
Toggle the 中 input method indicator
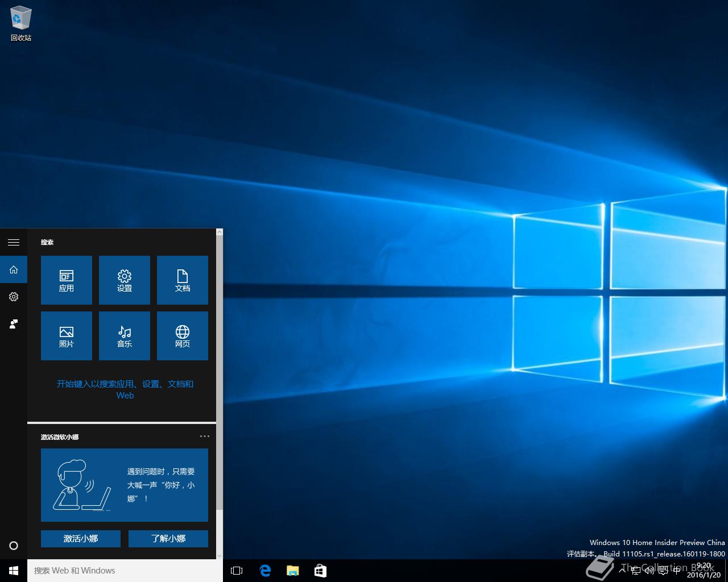click(x=677, y=571)
